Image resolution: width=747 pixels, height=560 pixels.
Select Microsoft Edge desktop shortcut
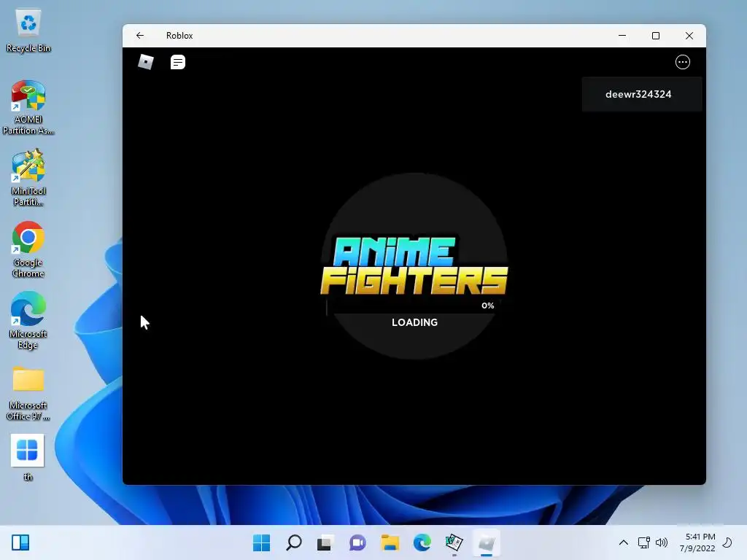(x=28, y=320)
